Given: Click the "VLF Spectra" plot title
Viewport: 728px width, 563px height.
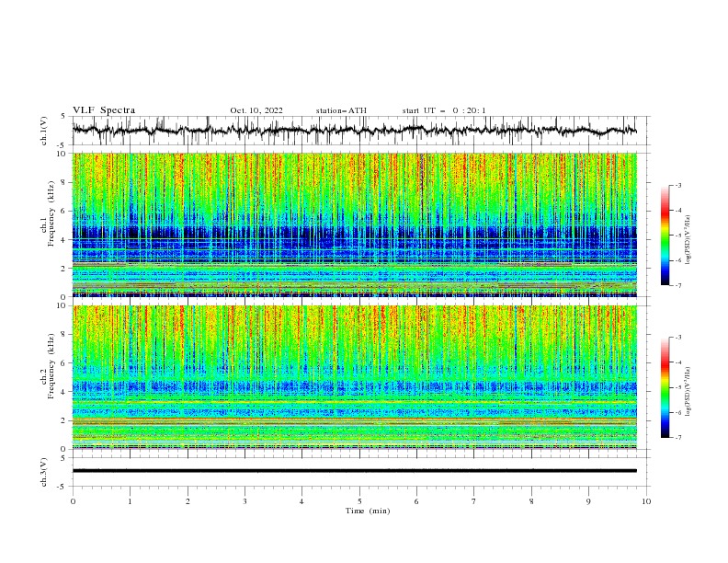Looking at the screenshot, I should click(x=104, y=110).
